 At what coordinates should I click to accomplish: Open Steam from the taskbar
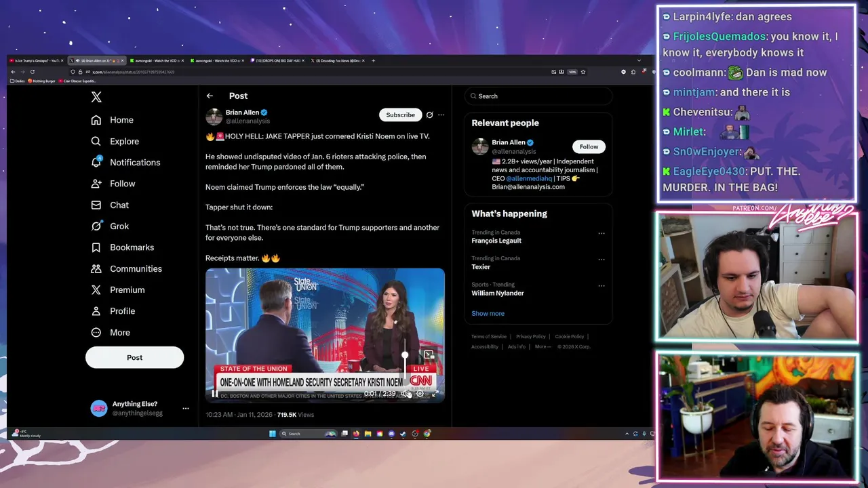[x=403, y=434]
